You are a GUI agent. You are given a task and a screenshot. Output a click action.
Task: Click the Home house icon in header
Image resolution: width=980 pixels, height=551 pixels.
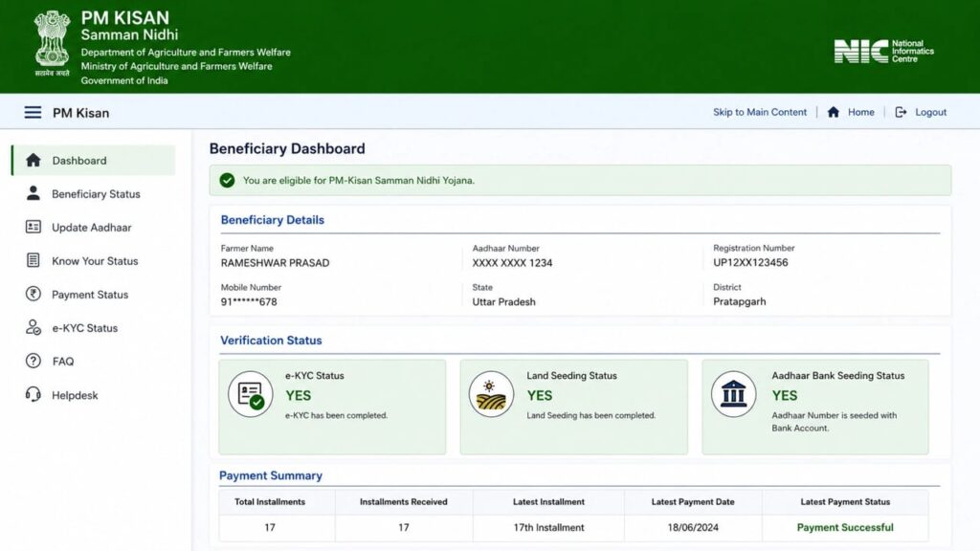834,112
